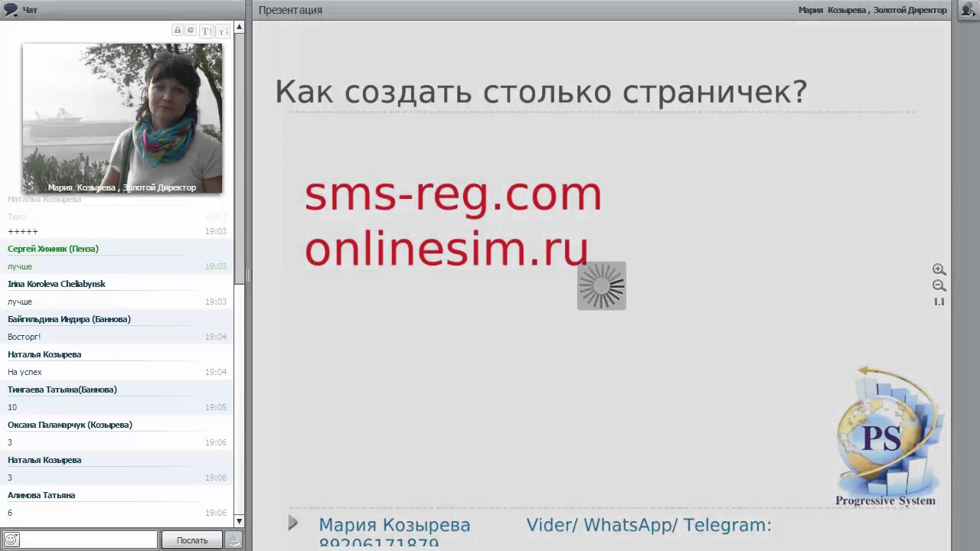Zoom out the presentation with magnifier minus

click(939, 285)
